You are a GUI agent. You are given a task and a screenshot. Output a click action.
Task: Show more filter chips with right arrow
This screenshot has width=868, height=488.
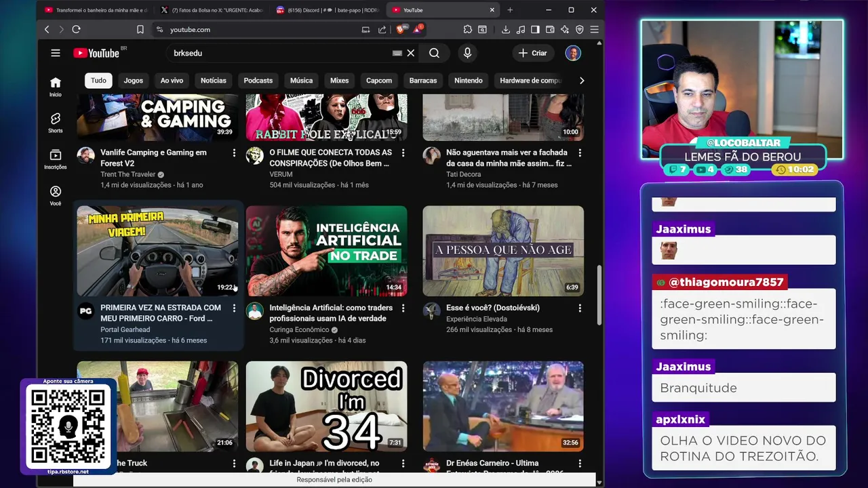[x=581, y=81]
